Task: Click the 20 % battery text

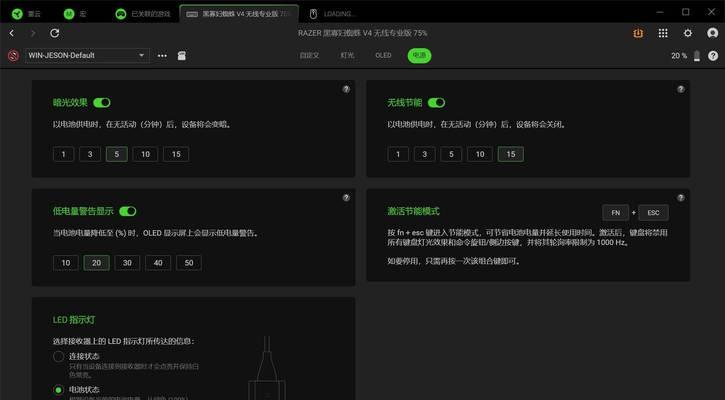Action: pyautogui.click(x=679, y=56)
